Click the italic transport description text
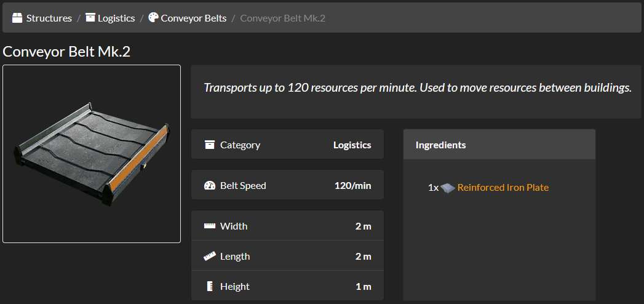The height and width of the screenshot is (304, 644). (417, 88)
